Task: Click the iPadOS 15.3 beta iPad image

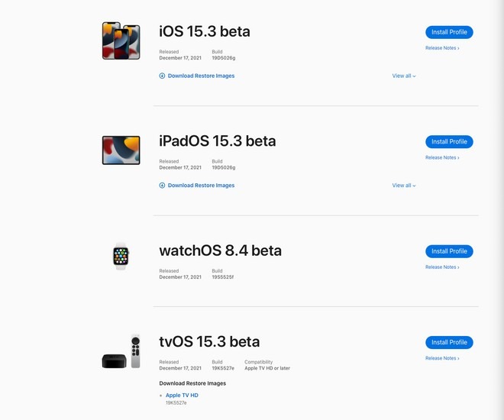Action: tap(121, 150)
